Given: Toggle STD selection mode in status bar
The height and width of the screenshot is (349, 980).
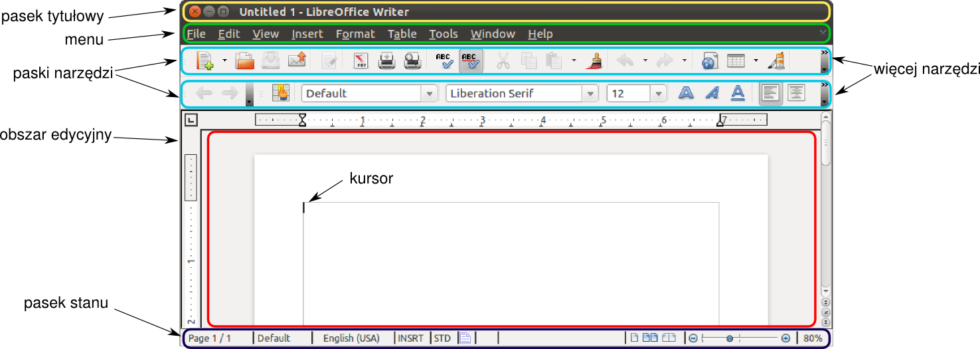Looking at the screenshot, I should click(x=442, y=338).
